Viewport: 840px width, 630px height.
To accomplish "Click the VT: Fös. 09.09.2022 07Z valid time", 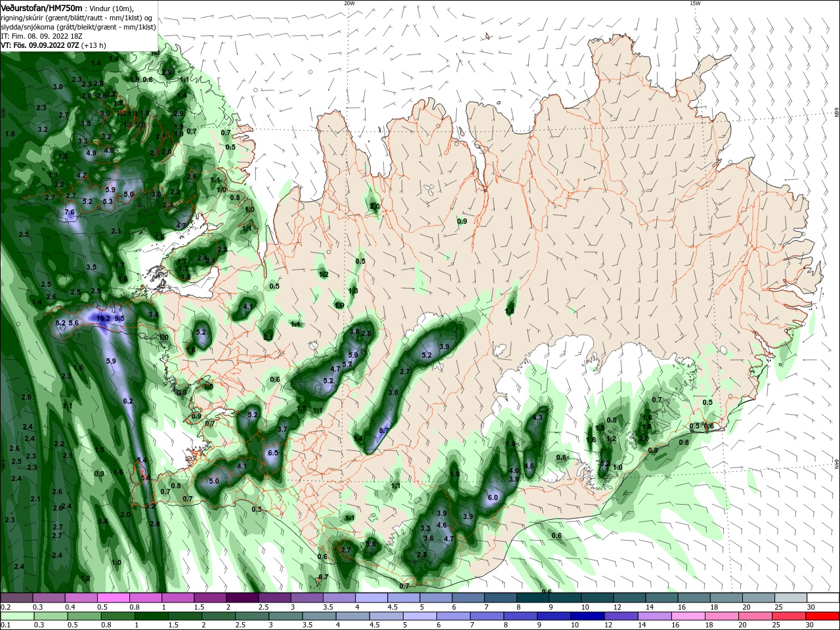I will click(39, 45).
